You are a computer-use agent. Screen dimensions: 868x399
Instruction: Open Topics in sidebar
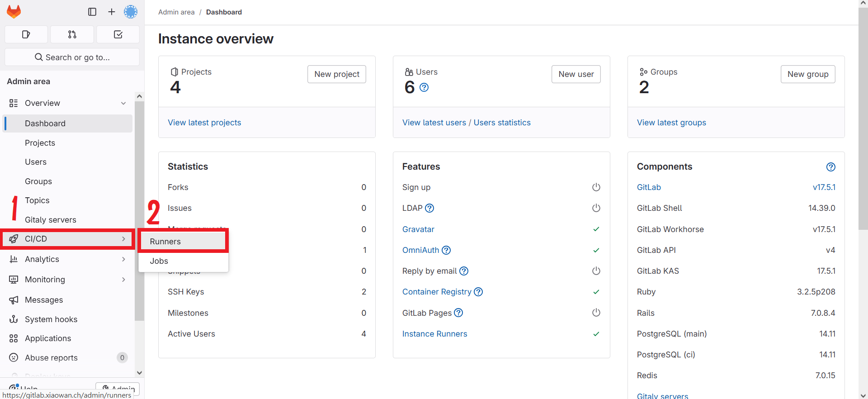68,200
